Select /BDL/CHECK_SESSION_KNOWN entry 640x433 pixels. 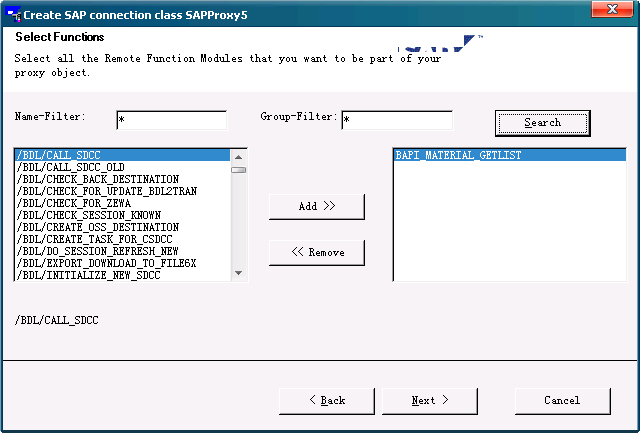[123, 215]
